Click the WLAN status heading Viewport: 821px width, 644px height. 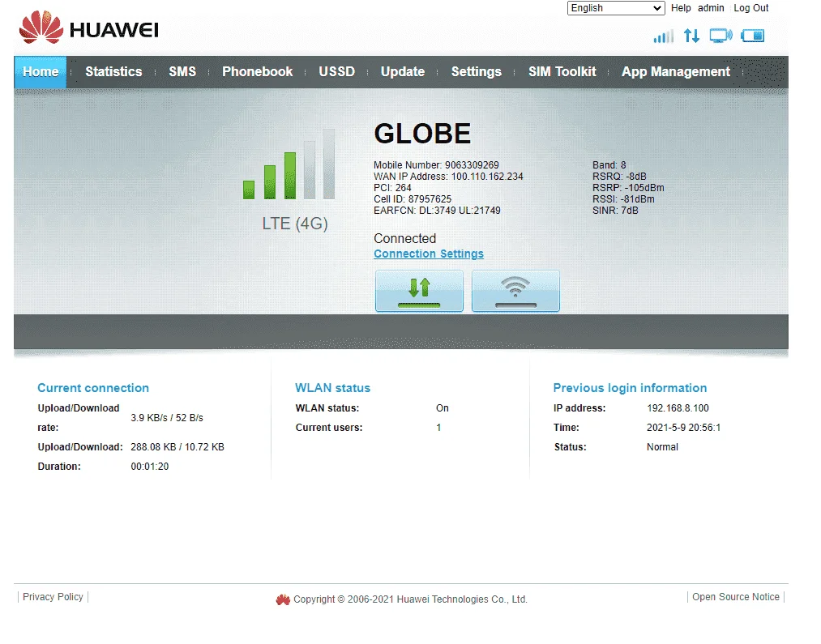point(332,388)
